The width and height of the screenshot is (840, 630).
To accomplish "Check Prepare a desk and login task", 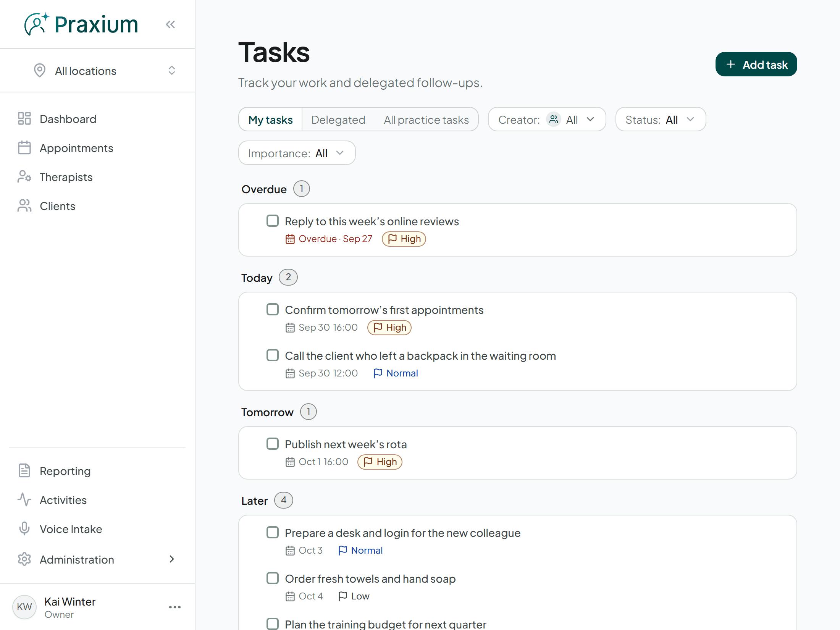I will tap(273, 532).
